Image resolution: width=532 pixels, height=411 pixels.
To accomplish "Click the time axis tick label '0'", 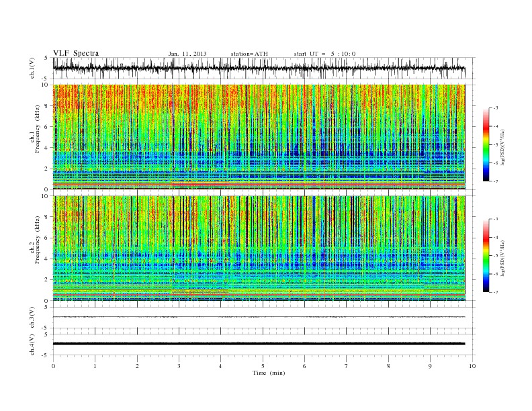I will click(53, 366).
